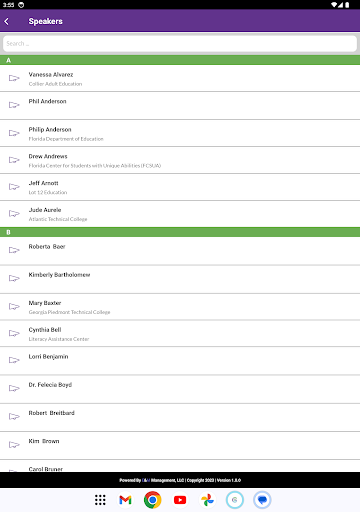The height and width of the screenshot is (512, 360).
Task: Open speaker Philip Anderson
Action: [180, 133]
